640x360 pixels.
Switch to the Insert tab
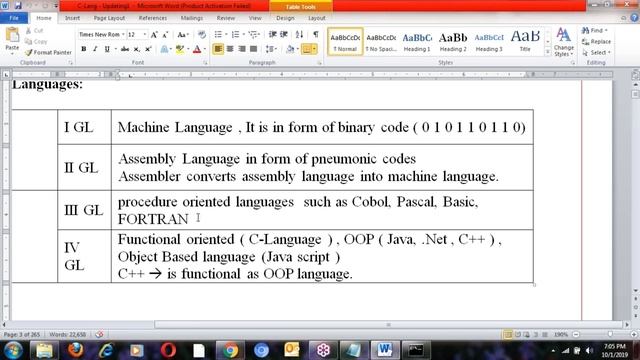(72, 18)
